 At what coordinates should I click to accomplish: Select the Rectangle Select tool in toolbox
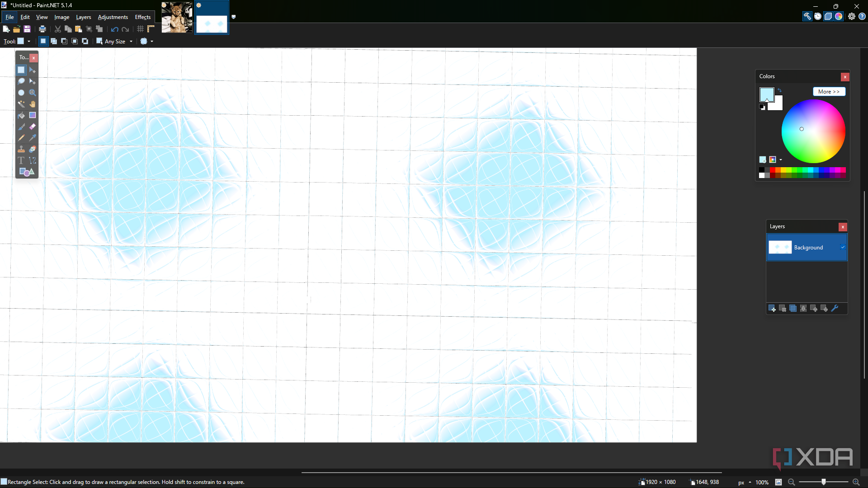[x=21, y=70]
